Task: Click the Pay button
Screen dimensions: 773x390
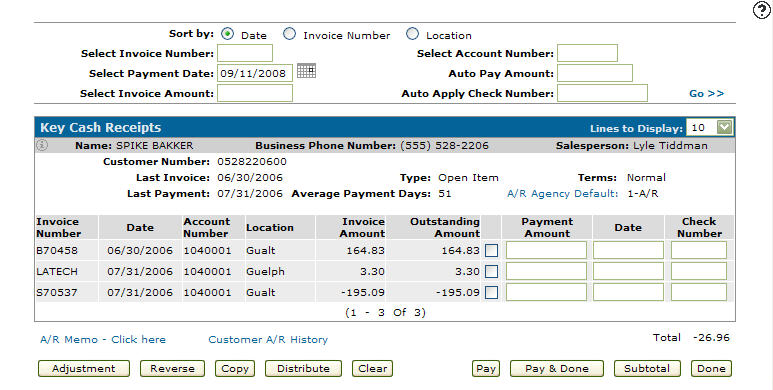Action: [x=486, y=369]
